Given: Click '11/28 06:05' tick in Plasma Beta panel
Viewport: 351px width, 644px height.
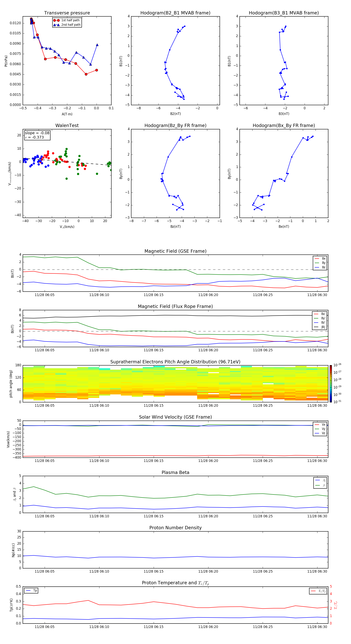Looking at the screenshot, I should point(44,516).
